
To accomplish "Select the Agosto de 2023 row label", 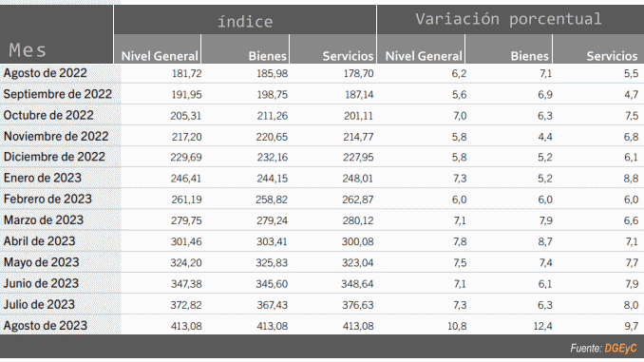I will [x=46, y=326].
